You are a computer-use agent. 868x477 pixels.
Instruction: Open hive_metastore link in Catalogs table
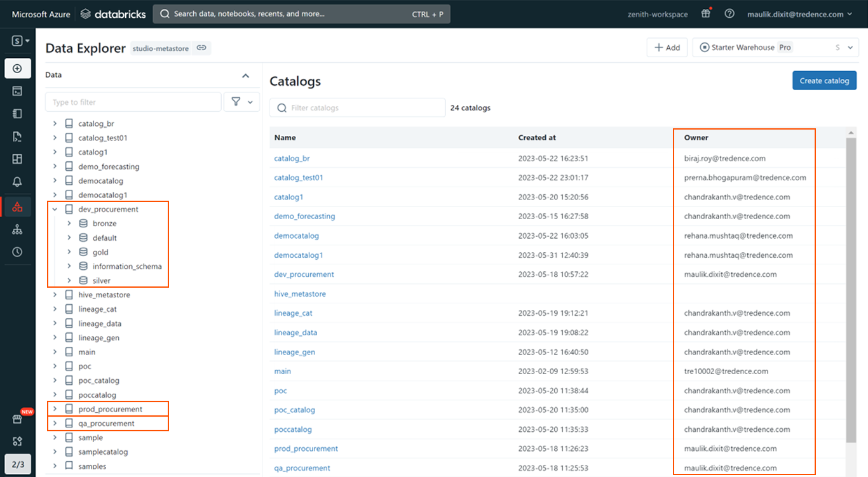click(x=300, y=294)
